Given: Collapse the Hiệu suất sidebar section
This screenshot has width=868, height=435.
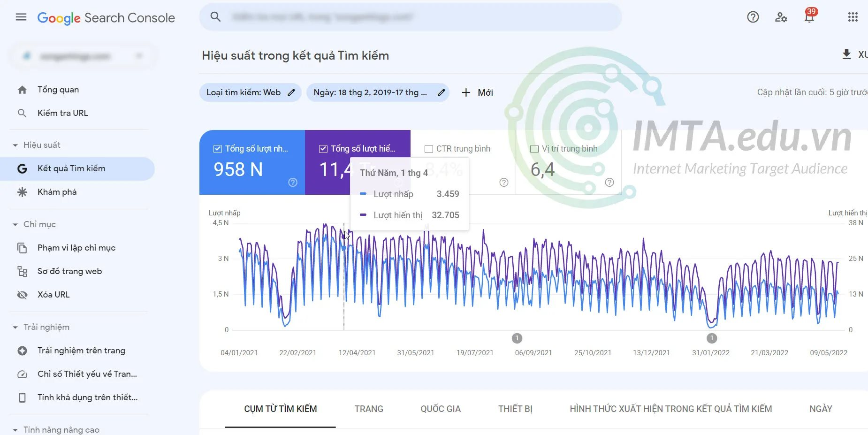Looking at the screenshot, I should [15, 145].
